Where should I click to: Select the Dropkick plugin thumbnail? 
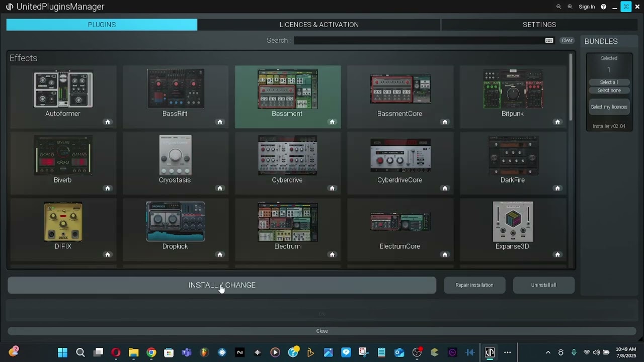[175, 222]
